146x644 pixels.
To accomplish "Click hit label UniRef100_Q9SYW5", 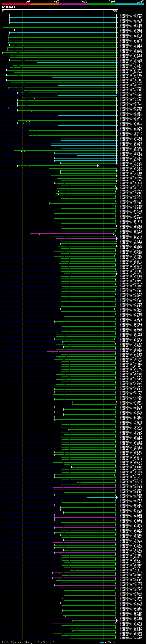I will tap(131, 633).
